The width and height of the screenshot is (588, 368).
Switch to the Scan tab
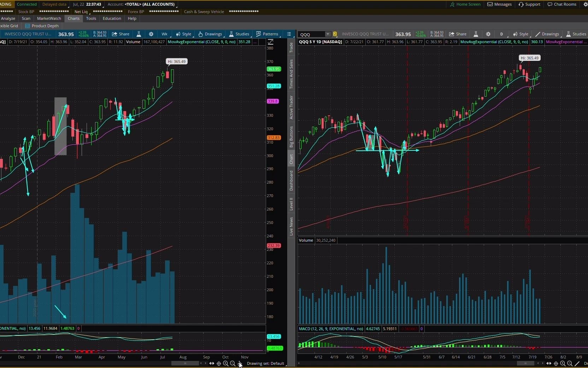click(26, 18)
